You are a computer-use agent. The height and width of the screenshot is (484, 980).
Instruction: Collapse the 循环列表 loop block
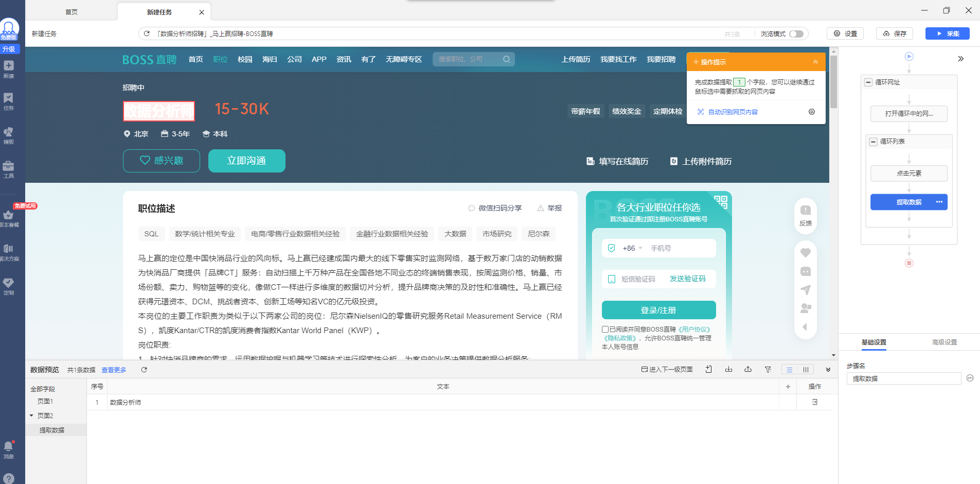pyautogui.click(x=873, y=142)
